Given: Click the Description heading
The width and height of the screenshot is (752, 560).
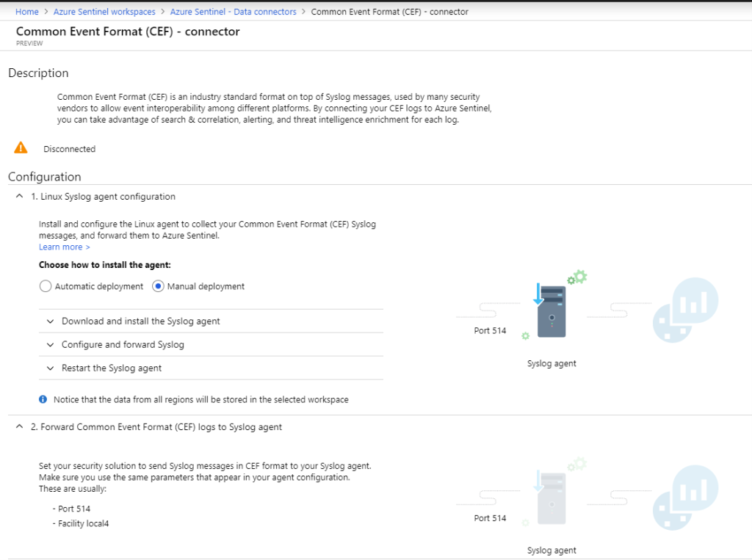Looking at the screenshot, I should [x=38, y=73].
